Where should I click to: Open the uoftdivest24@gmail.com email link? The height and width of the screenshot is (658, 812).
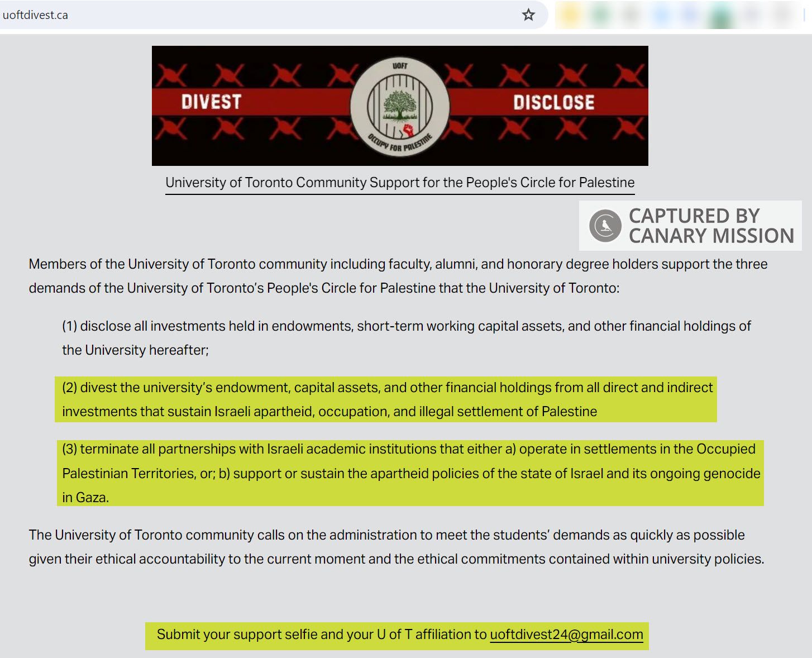coord(566,635)
